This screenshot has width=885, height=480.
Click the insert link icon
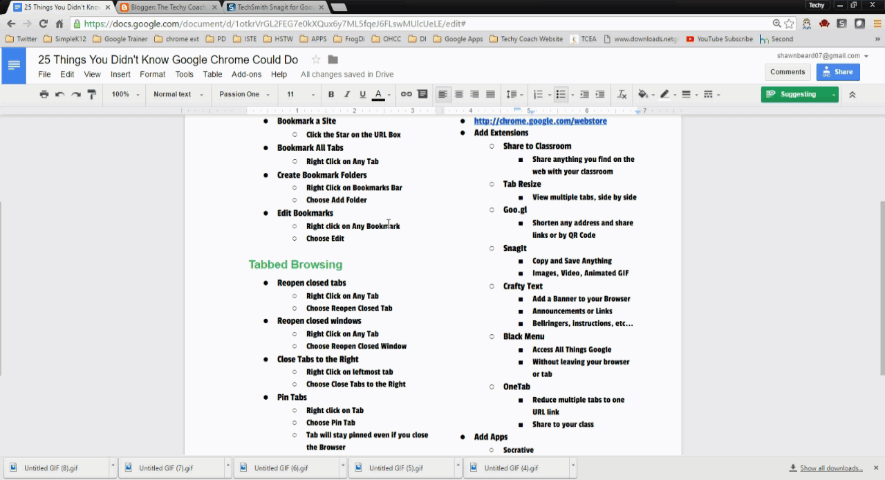coord(406,94)
